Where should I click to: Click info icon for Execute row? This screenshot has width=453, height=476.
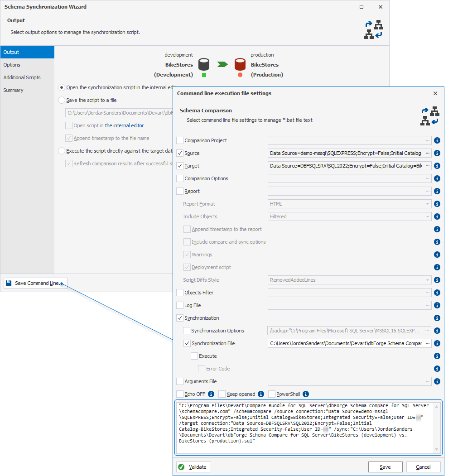click(x=437, y=356)
